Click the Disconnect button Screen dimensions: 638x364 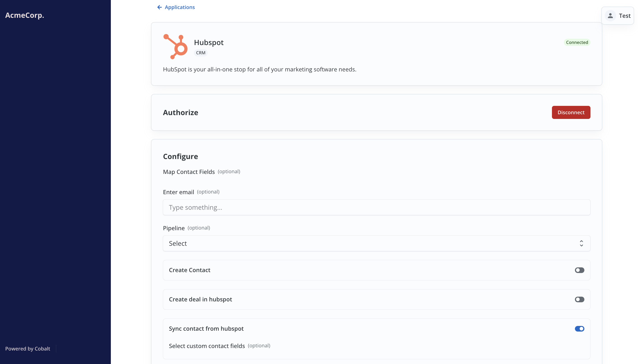click(x=571, y=112)
